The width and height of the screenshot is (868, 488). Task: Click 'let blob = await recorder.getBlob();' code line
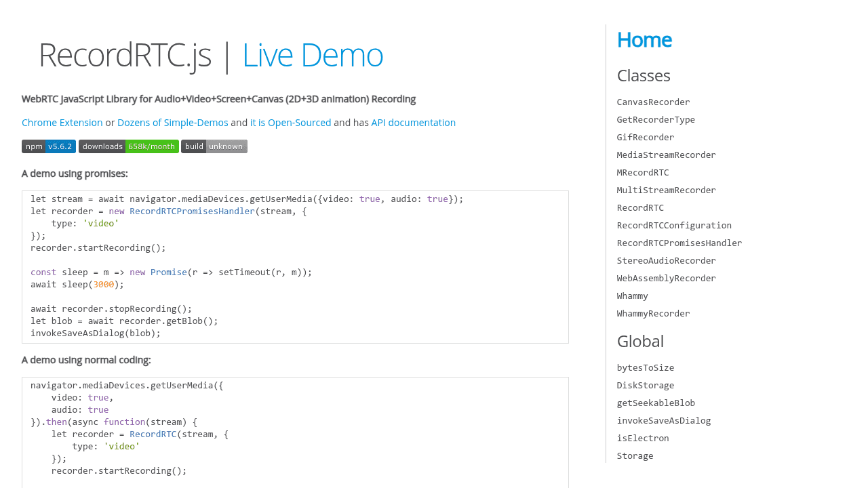[x=124, y=321]
